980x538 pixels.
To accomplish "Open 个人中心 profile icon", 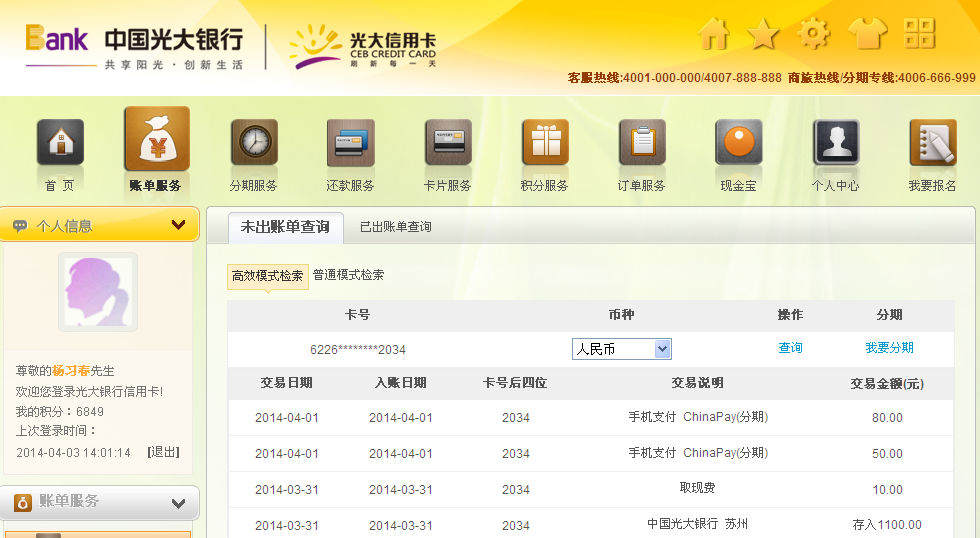I will [x=835, y=143].
